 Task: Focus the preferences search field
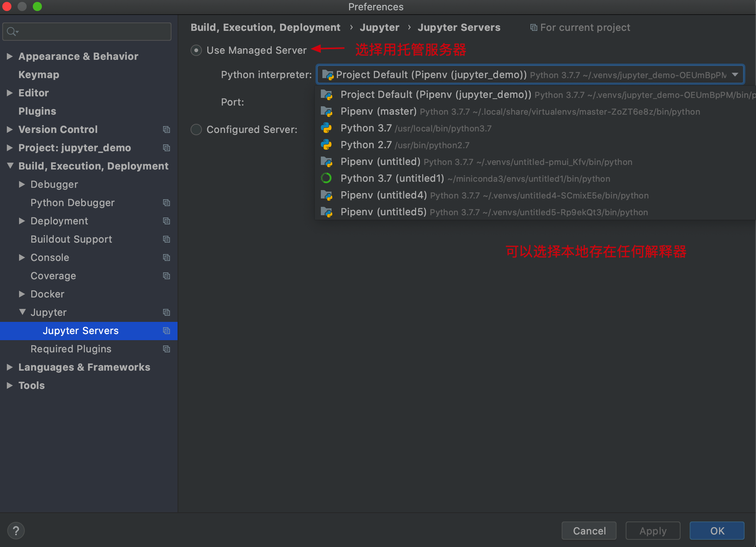point(87,32)
